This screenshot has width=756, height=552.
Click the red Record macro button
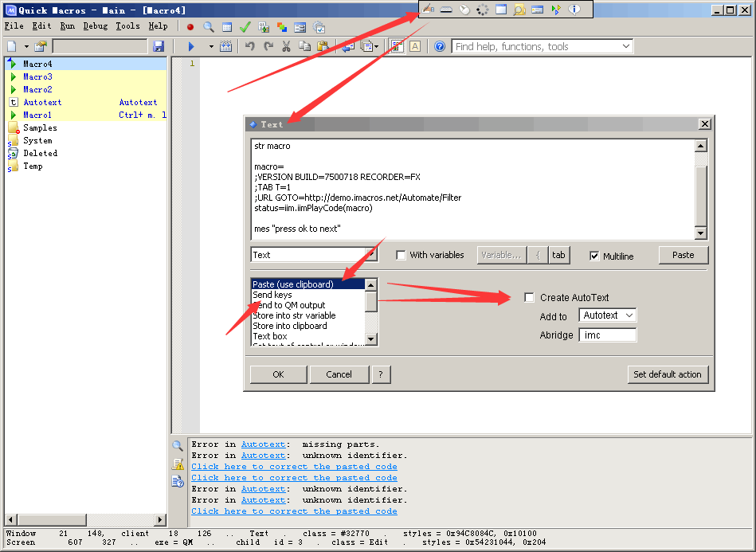[x=190, y=26]
